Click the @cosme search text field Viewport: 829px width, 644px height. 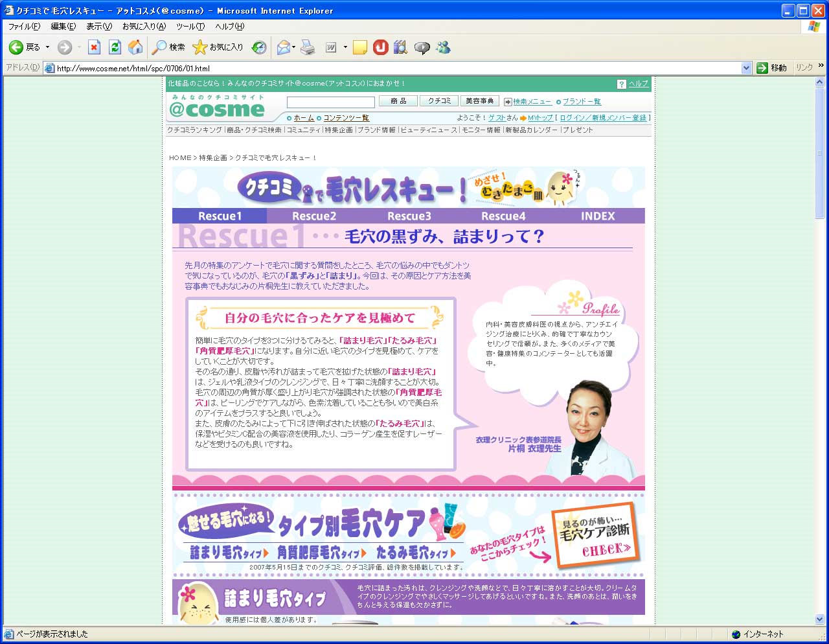point(330,102)
